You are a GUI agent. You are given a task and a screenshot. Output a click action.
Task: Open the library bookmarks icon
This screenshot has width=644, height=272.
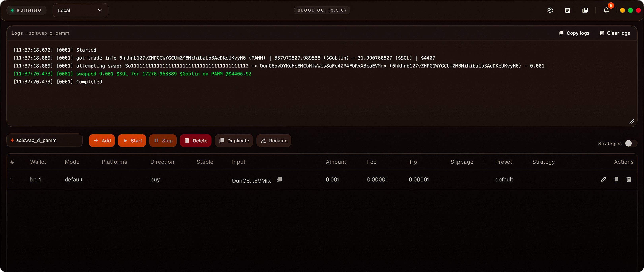pyautogui.click(x=585, y=10)
